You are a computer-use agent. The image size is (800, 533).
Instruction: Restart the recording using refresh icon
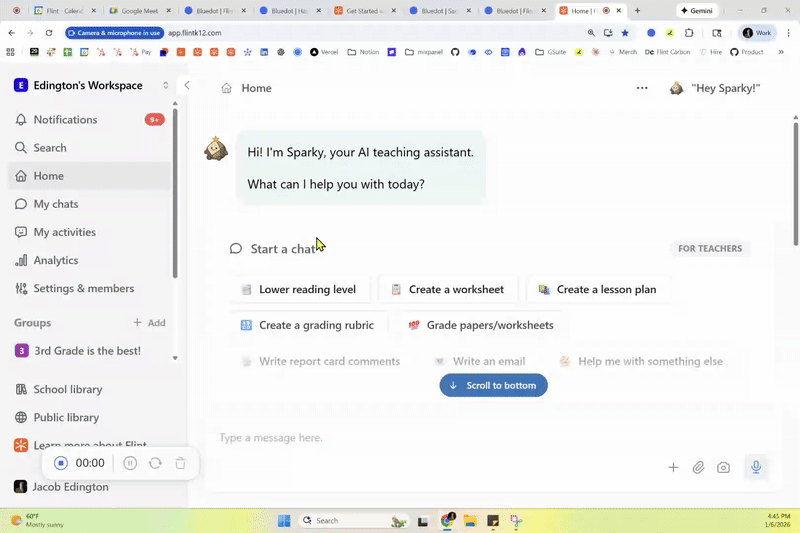point(155,463)
